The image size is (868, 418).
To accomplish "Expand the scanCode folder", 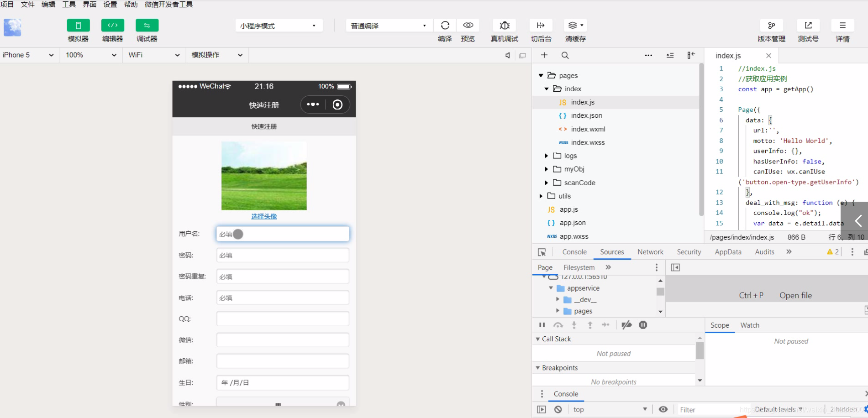I will (547, 183).
